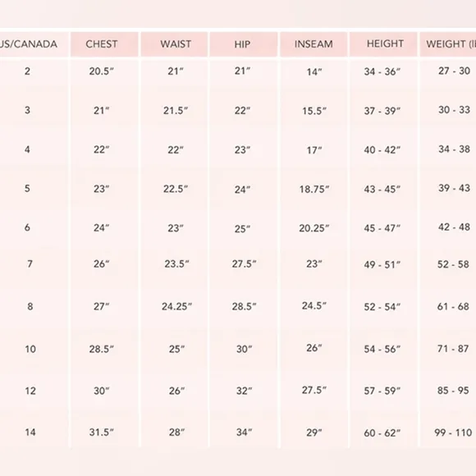Select the 60 - 62" height cell
476x476 pixels.
382,433
